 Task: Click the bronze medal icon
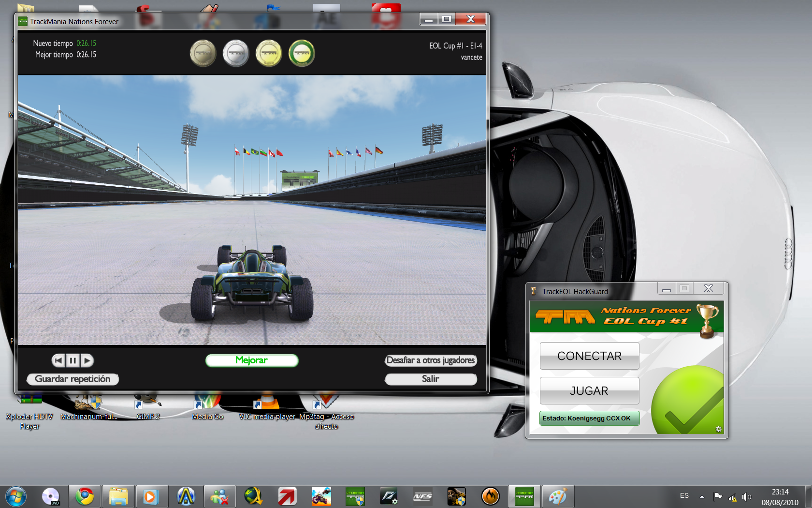[203, 53]
